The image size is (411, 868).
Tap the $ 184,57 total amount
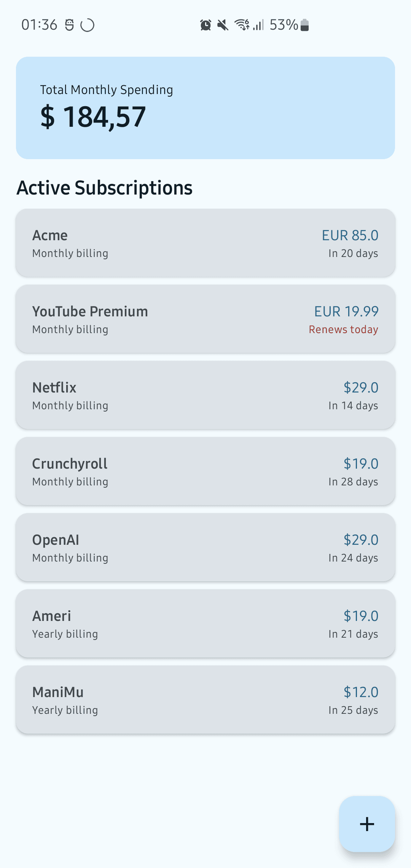click(93, 117)
